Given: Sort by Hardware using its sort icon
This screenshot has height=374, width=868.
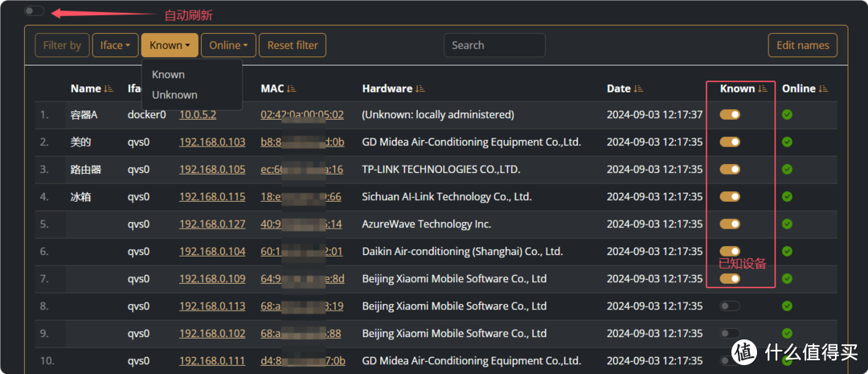Looking at the screenshot, I should [x=420, y=89].
